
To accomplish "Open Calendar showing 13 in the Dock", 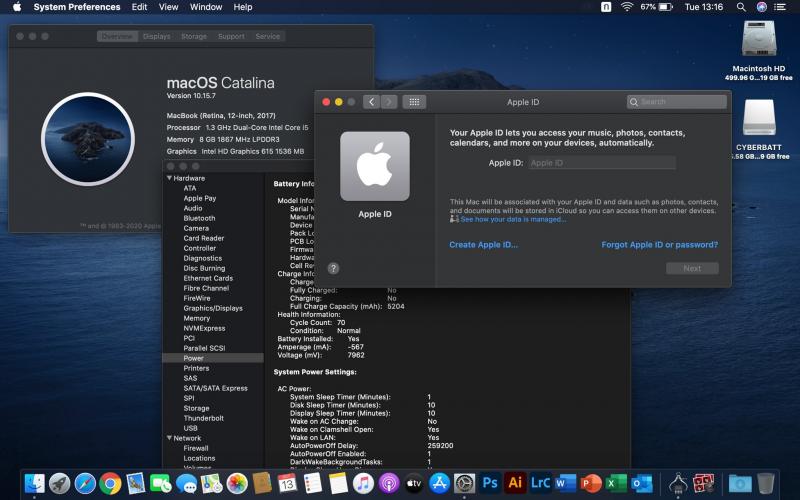I will [287, 483].
